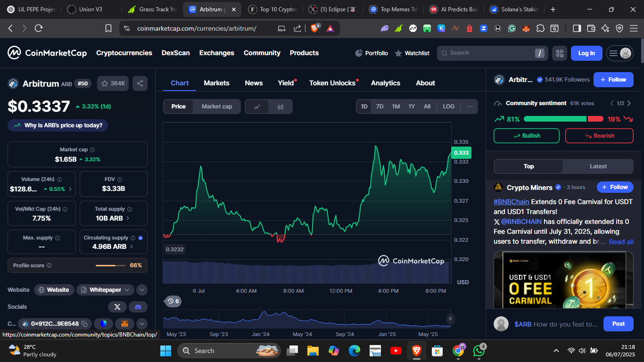This screenshot has height=362, width=644.
Task: Expand the Whitepaper dropdown
Action: [x=105, y=290]
